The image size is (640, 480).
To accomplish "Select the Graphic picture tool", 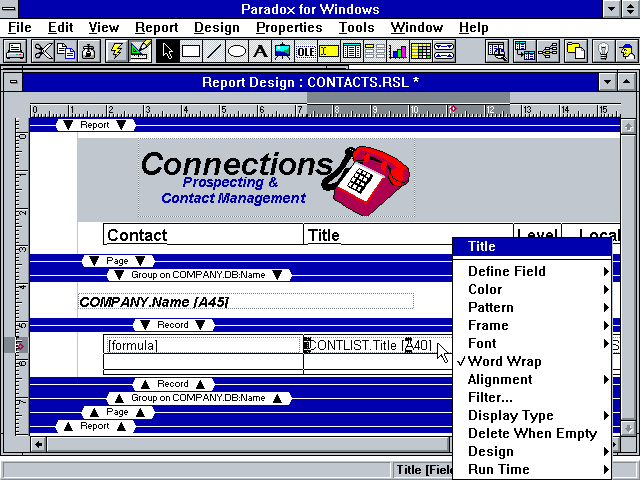I will click(282, 51).
